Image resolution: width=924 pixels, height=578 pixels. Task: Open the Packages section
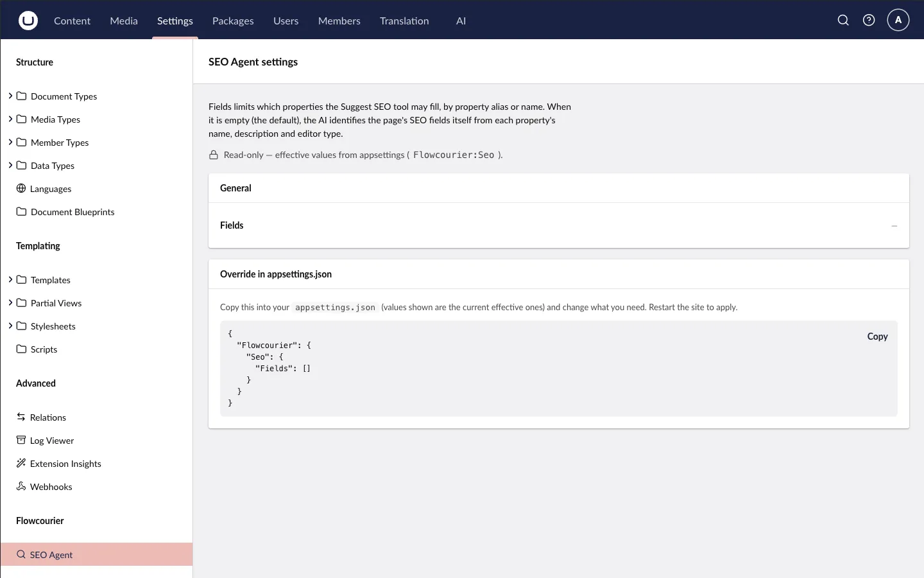click(233, 21)
